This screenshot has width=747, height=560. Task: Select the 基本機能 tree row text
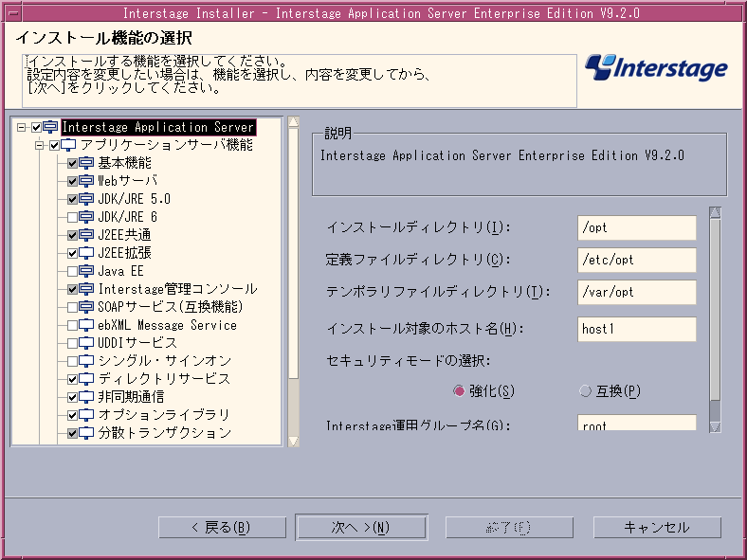(x=124, y=163)
